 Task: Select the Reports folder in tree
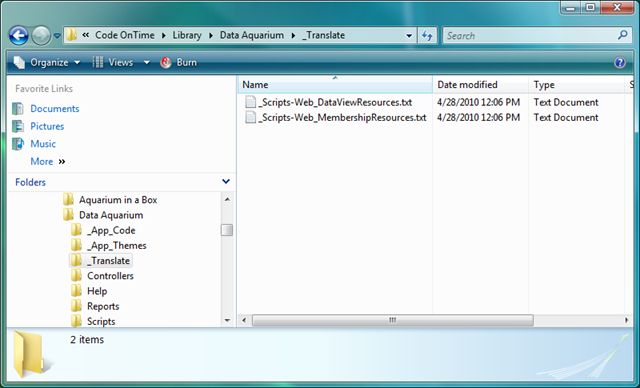103,306
